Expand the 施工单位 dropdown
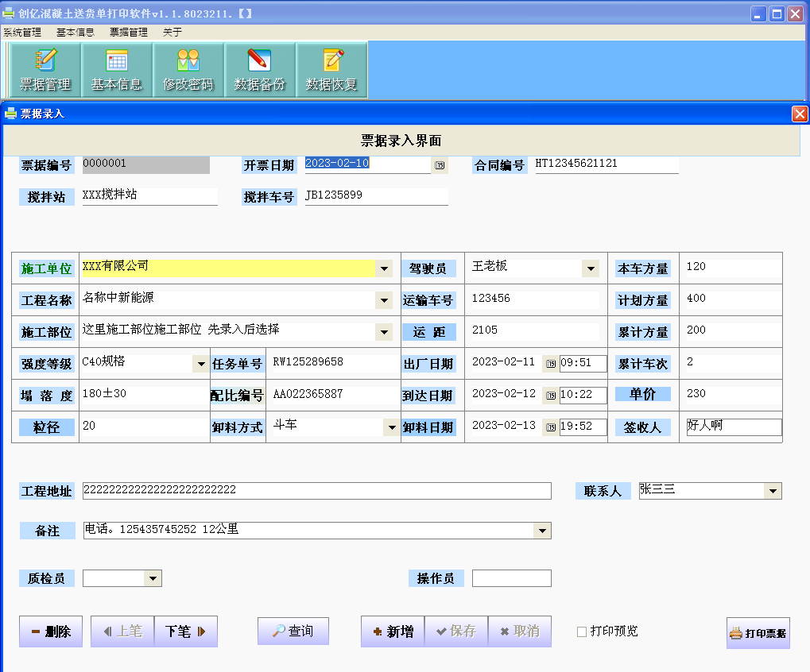This screenshot has width=810, height=672. pyautogui.click(x=385, y=268)
